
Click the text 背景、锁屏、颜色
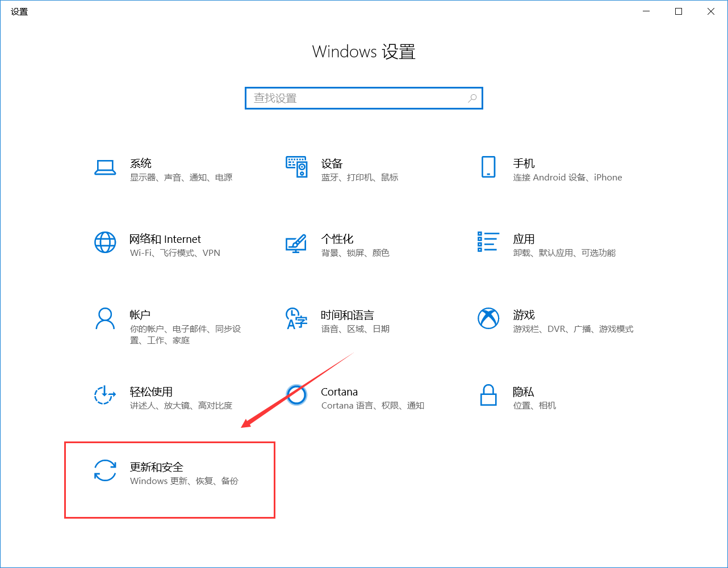pyautogui.click(x=355, y=253)
